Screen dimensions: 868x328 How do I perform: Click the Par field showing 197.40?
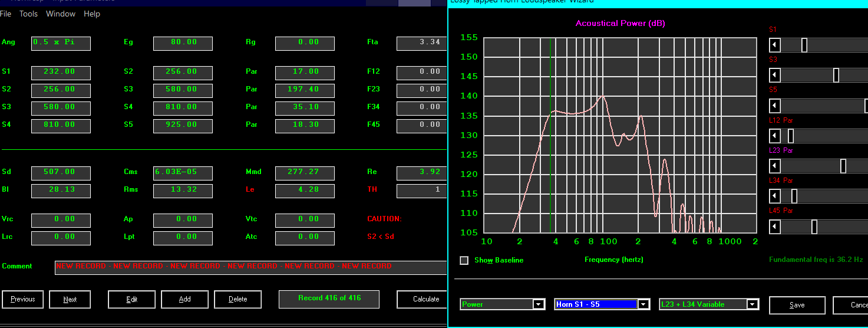tap(305, 90)
